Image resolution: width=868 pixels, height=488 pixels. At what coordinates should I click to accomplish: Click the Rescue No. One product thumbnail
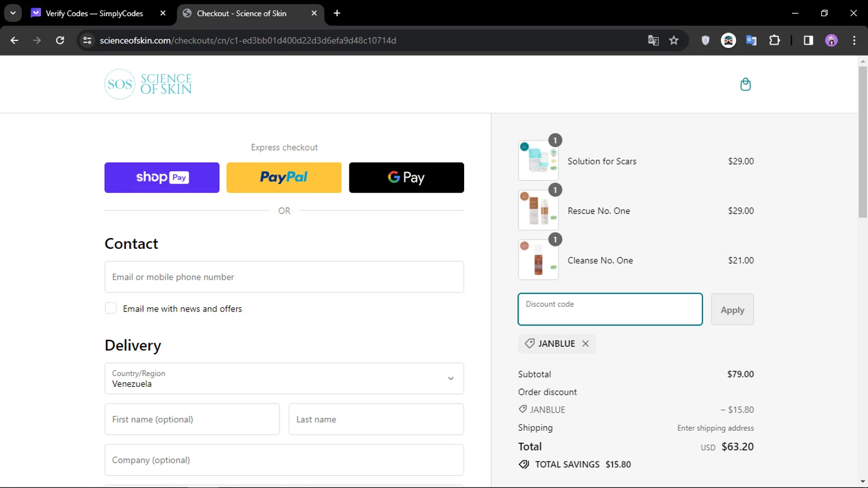pyautogui.click(x=538, y=210)
